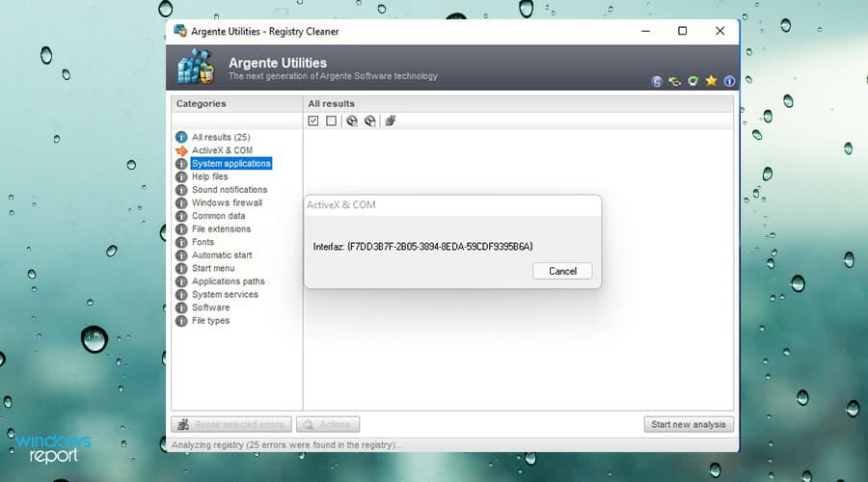Click the Analyzing registry status bar text
The image size is (868, 482).
[286, 445]
